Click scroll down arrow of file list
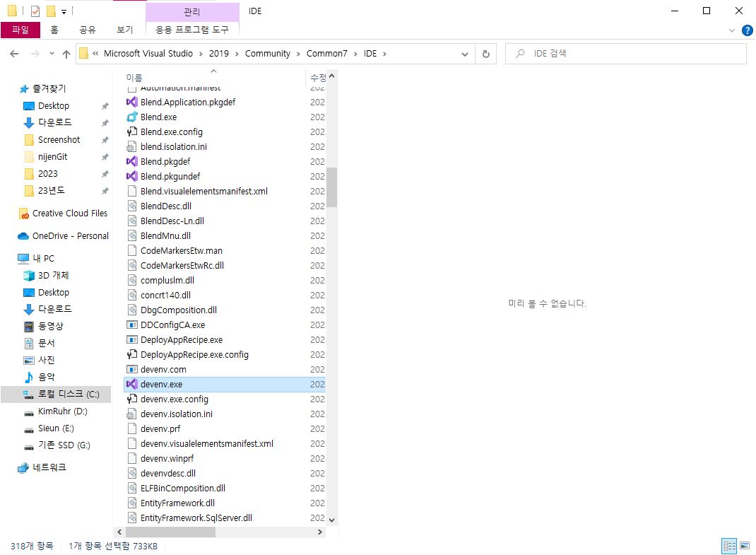The height and width of the screenshot is (555, 756). click(331, 520)
